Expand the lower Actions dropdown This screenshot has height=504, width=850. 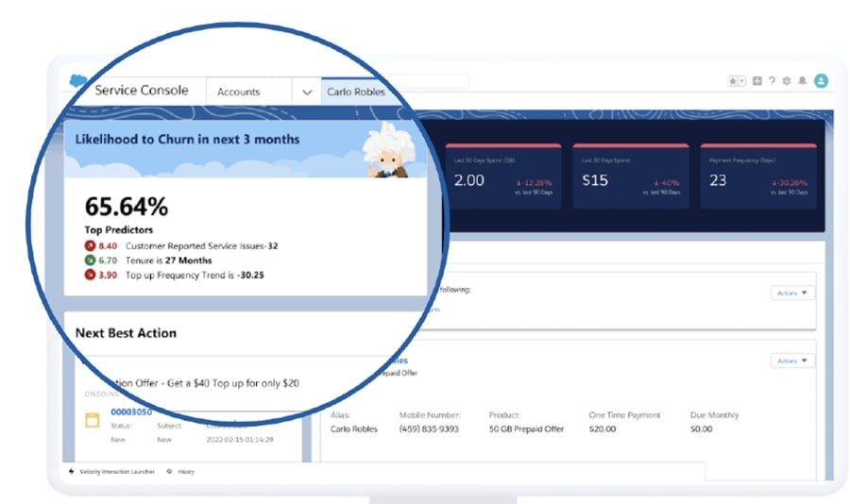coord(792,361)
